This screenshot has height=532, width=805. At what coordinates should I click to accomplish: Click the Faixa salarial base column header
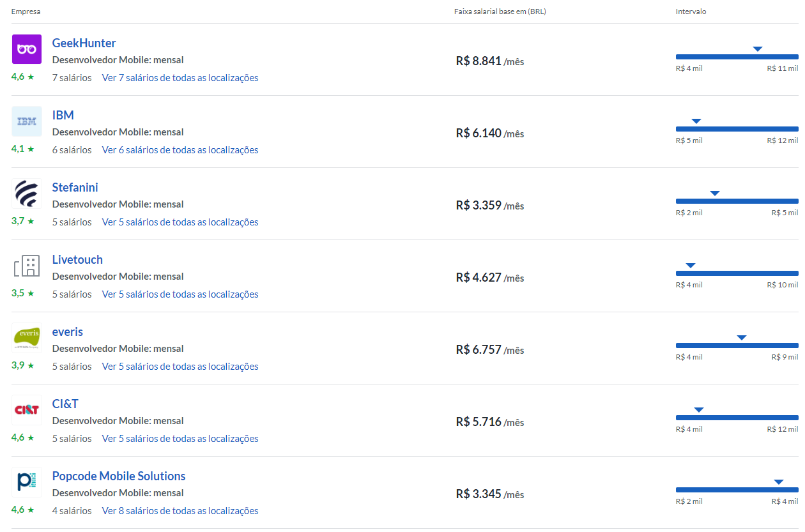point(500,11)
